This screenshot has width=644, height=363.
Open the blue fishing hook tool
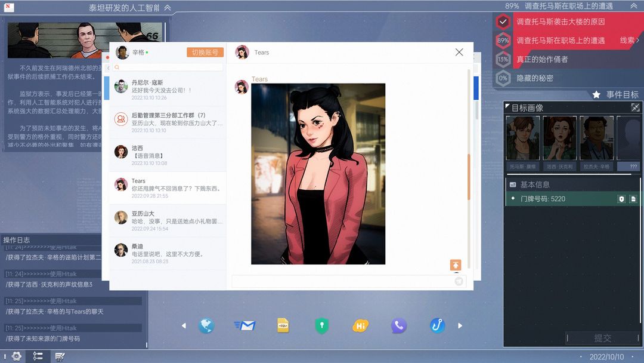click(x=438, y=325)
